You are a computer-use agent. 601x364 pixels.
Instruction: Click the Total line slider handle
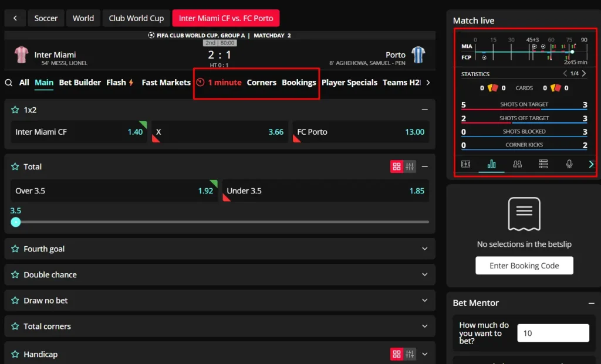point(16,222)
